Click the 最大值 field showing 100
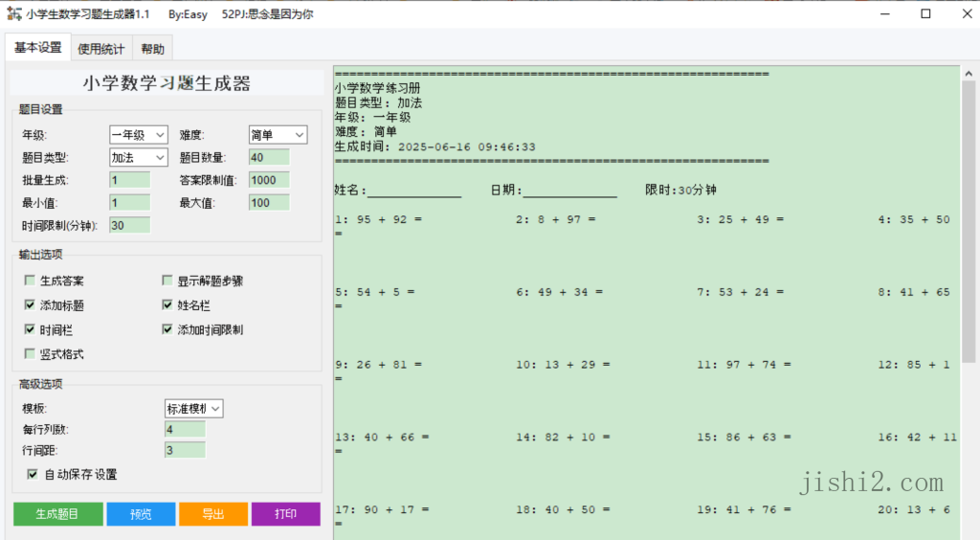Viewport: 980px width, 540px height. [269, 203]
